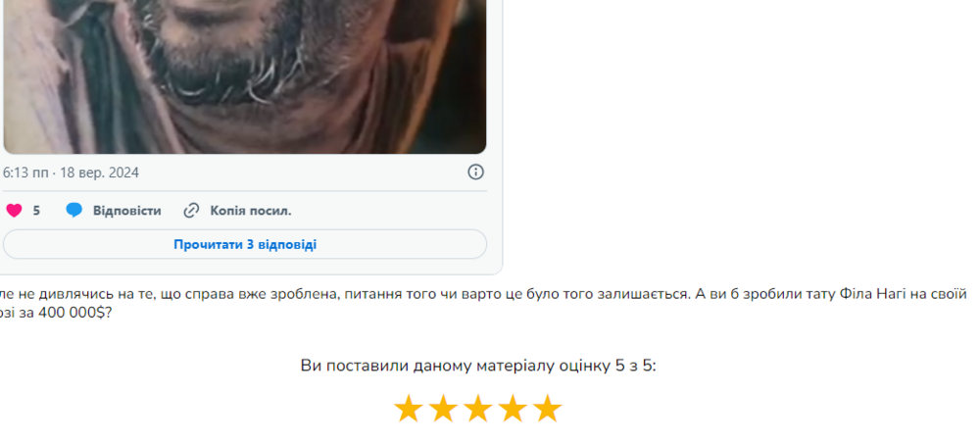Open the tweet info circle icon
The image size is (980, 445).
tap(475, 172)
